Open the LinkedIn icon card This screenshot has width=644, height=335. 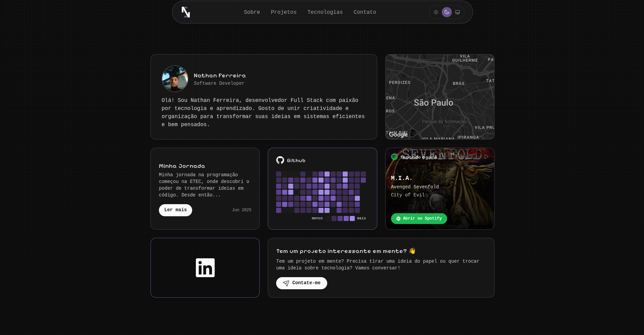tap(205, 268)
